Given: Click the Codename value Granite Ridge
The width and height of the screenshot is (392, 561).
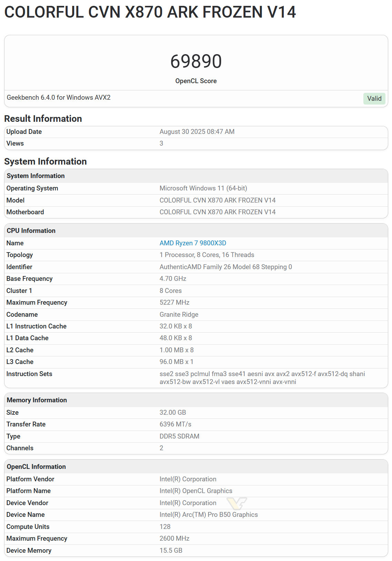Looking at the screenshot, I should tap(179, 315).
